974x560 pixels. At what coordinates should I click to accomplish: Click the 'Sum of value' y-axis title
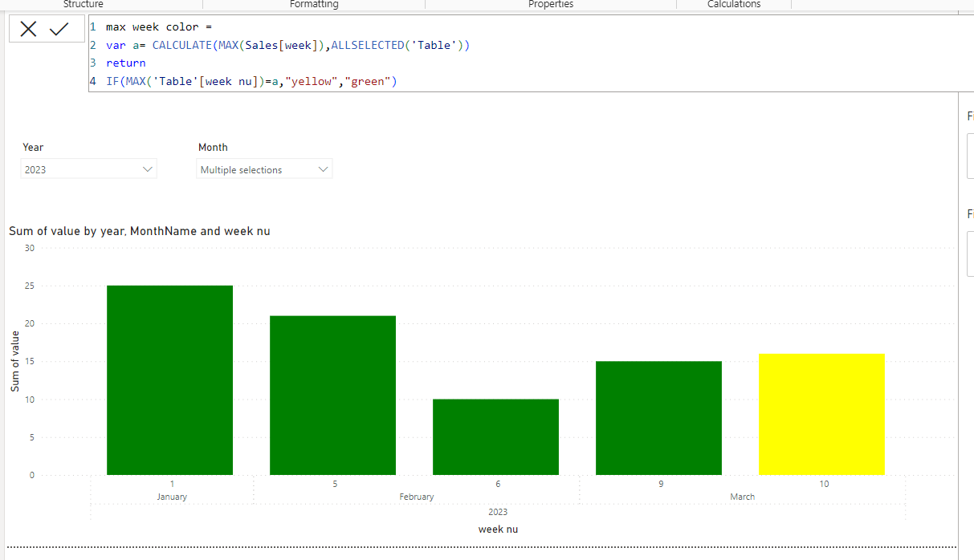(x=15, y=361)
